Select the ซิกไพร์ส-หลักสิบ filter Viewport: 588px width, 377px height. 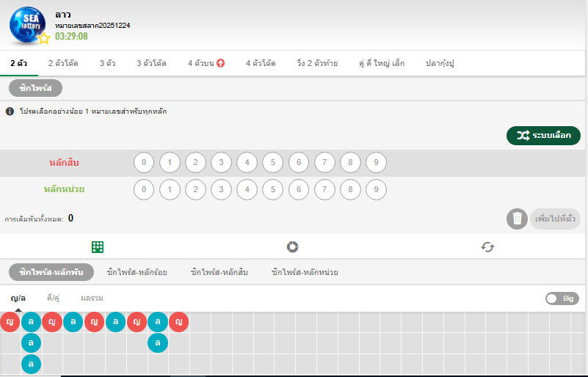[x=219, y=272]
